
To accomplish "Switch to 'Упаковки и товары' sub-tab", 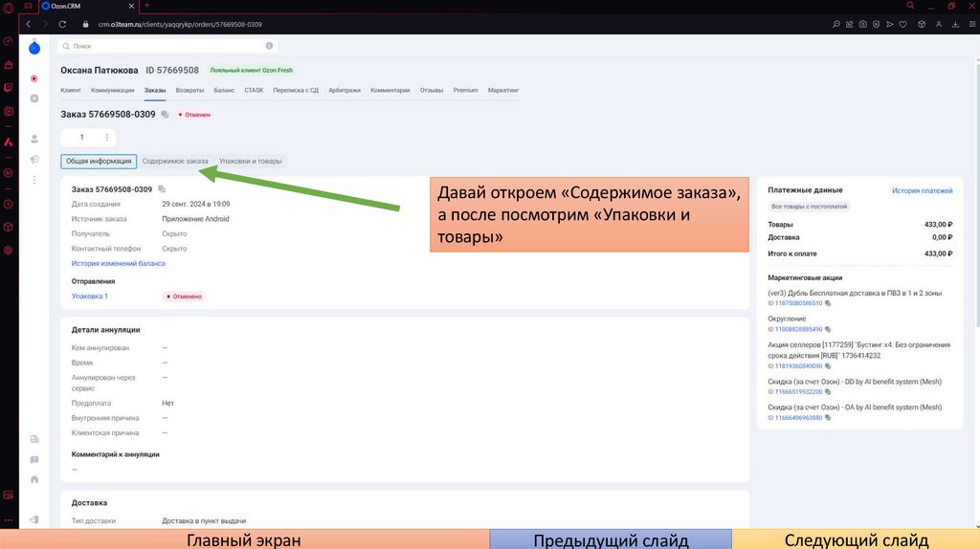I will (x=251, y=161).
